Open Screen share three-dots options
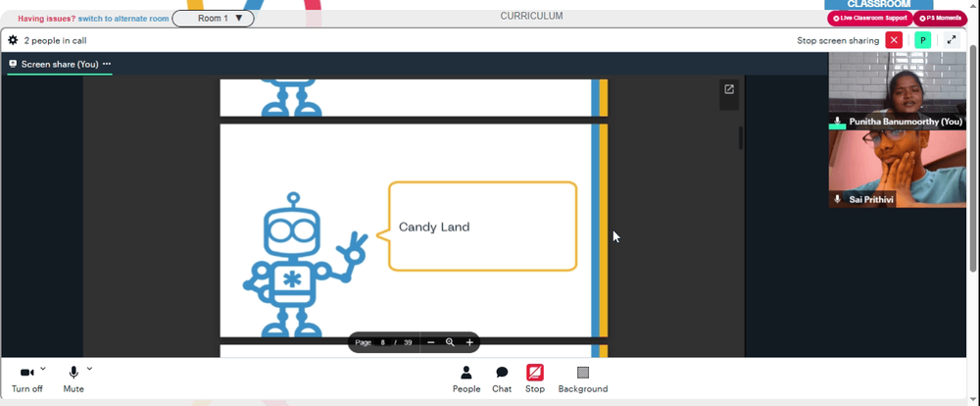This screenshot has width=980, height=406. pos(107,64)
